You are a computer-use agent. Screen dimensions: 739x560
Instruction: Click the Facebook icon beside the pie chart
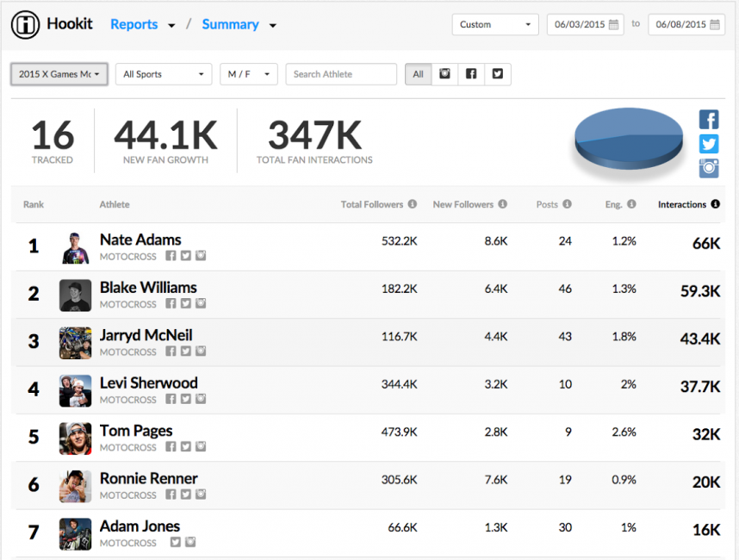tap(709, 119)
